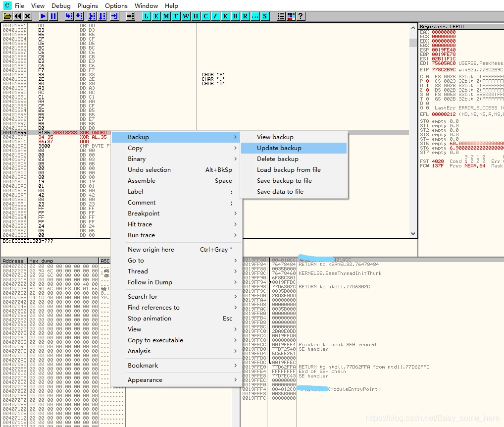Choose View backup from submenu

tap(294, 137)
